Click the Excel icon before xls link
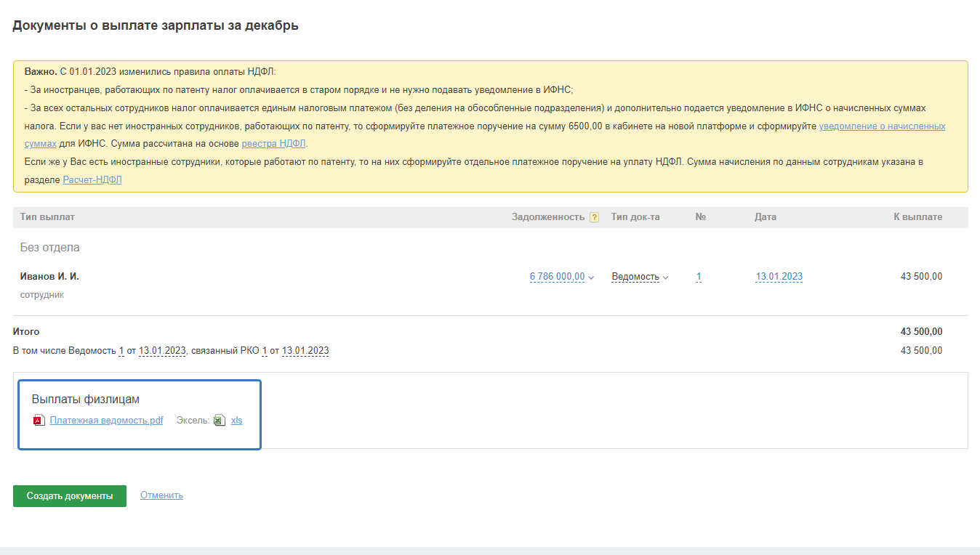The height and width of the screenshot is (555, 980). (x=220, y=421)
